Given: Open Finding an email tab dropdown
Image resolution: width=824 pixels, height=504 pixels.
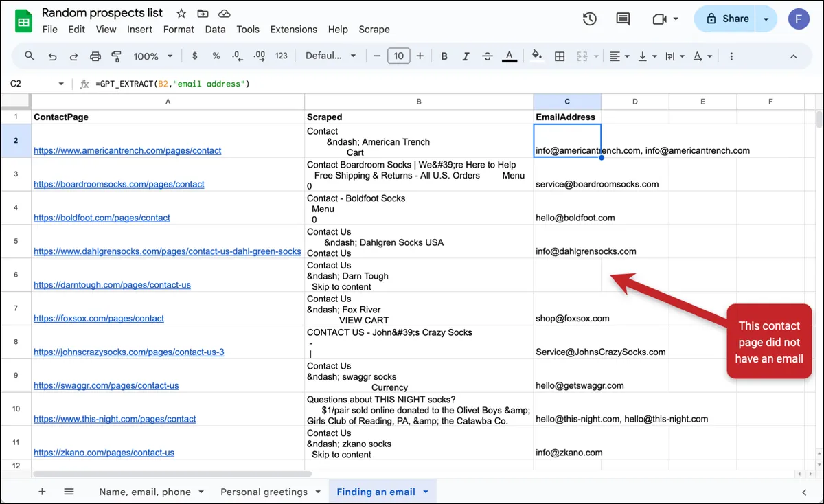Looking at the screenshot, I should 426,492.
